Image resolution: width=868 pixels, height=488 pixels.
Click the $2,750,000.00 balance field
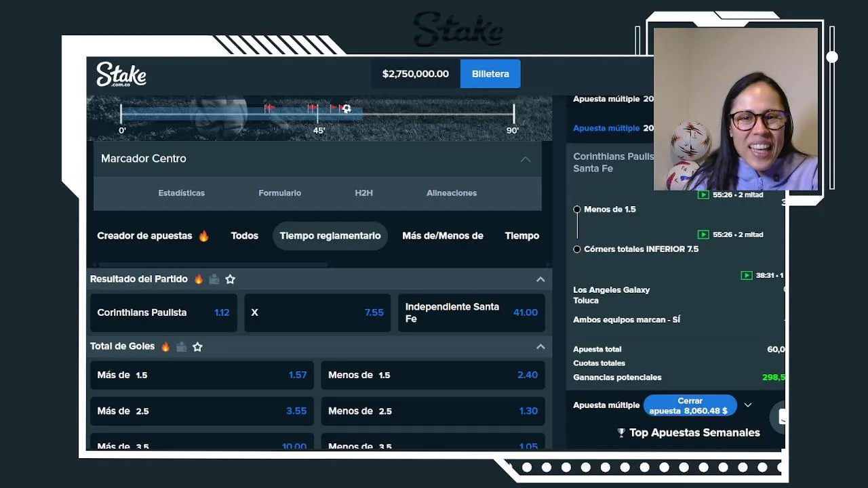point(416,74)
